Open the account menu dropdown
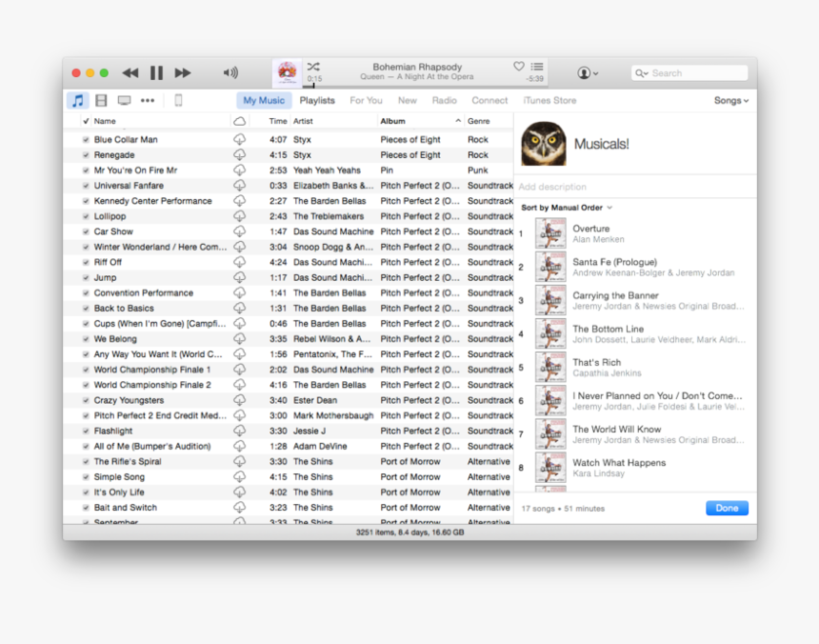The width and height of the screenshot is (819, 644). (587, 73)
